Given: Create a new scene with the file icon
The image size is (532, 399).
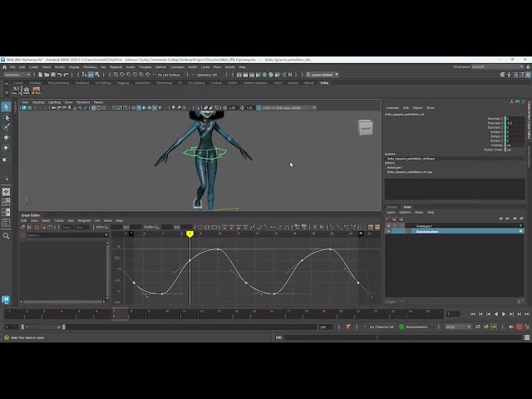Looking at the screenshot, I should [x=41, y=75].
